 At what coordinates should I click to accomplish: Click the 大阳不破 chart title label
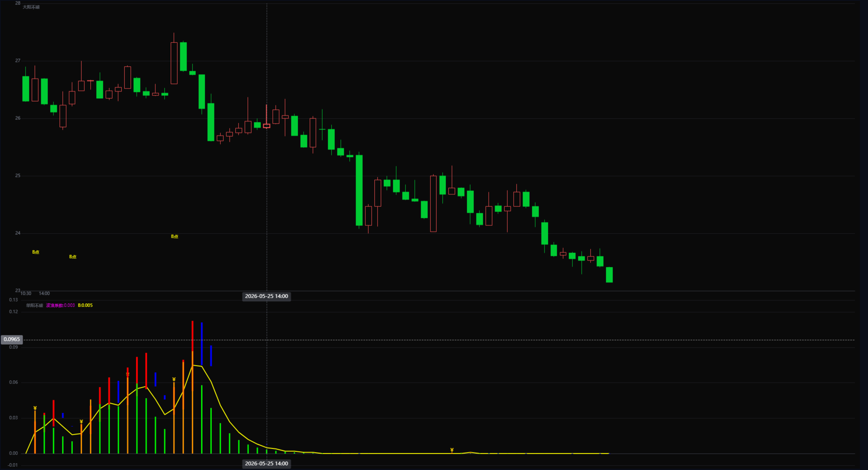click(31, 7)
